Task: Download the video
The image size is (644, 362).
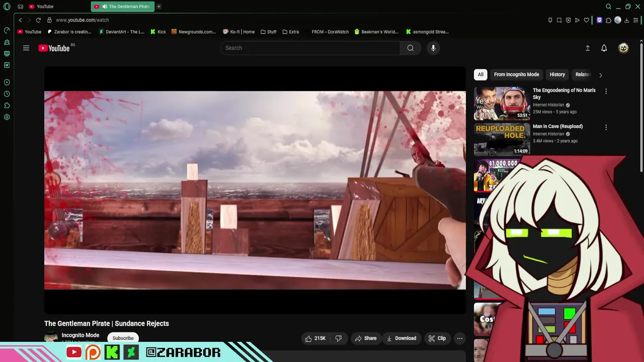Action: pos(401,338)
